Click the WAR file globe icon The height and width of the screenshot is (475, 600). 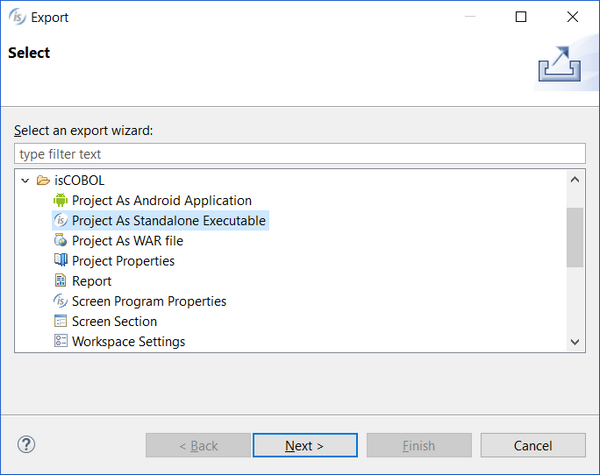point(60,240)
